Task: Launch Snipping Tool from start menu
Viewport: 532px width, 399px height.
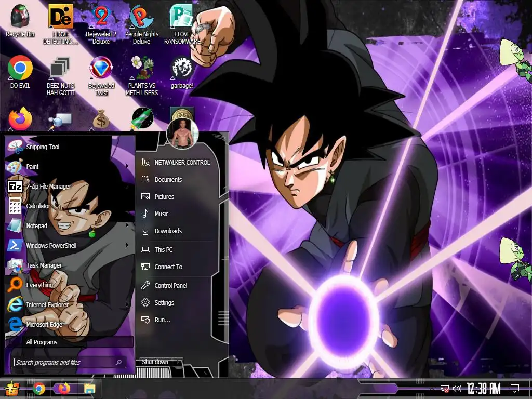Action: pos(69,147)
